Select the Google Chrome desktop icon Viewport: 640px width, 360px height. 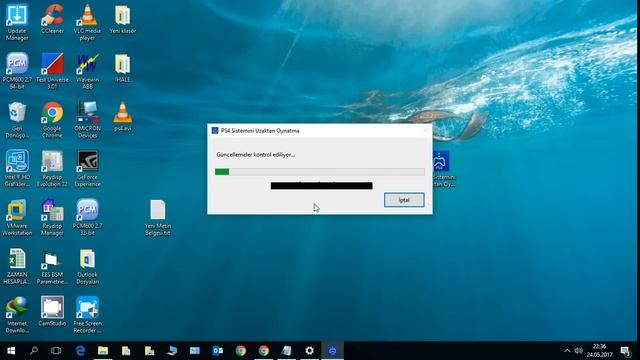point(52,120)
